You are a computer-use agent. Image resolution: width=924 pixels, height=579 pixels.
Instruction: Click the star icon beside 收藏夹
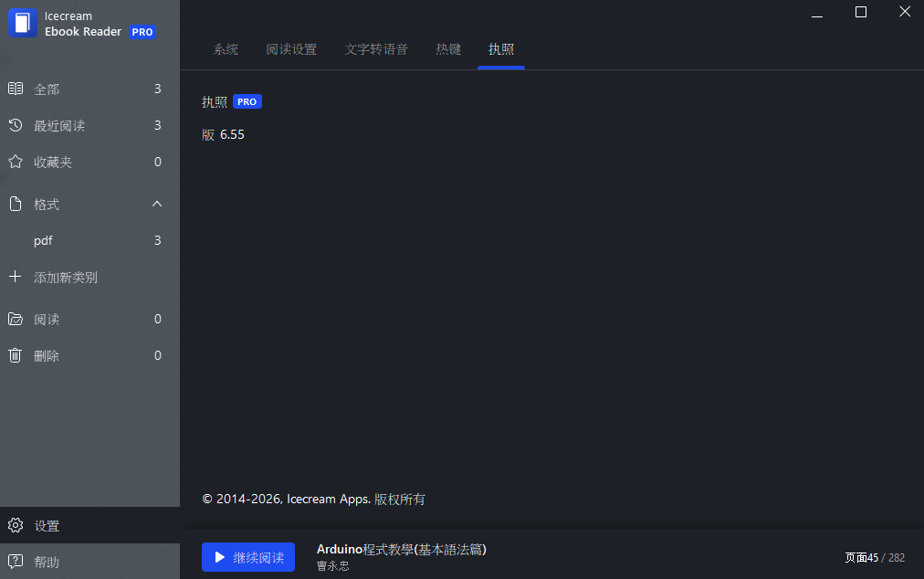point(16,162)
